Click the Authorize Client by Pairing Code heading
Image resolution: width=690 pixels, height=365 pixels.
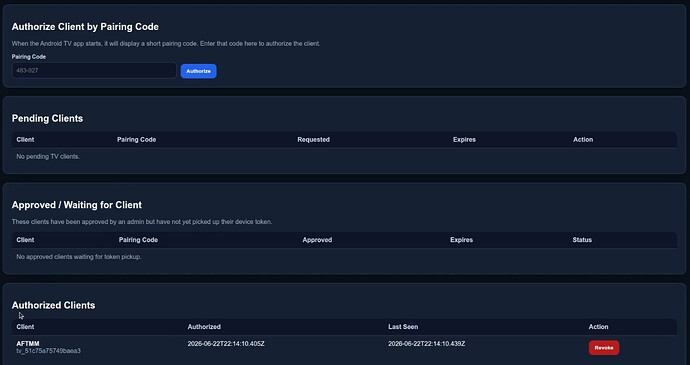tap(85, 27)
